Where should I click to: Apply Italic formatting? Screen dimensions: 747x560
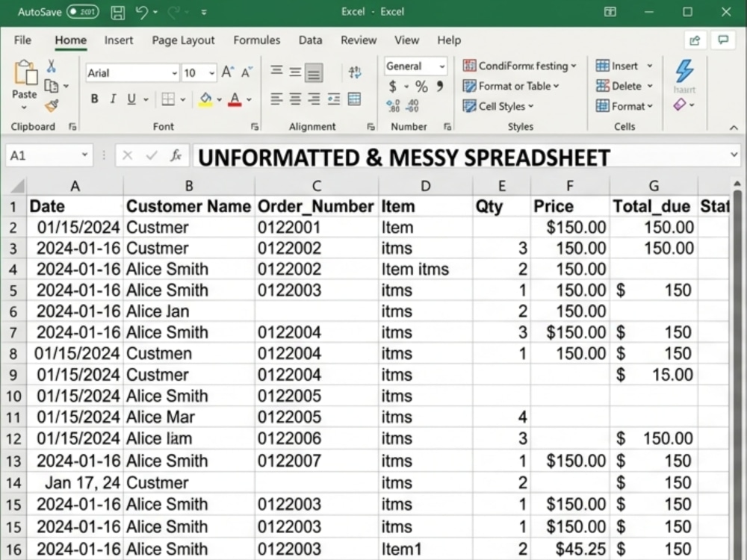113,99
